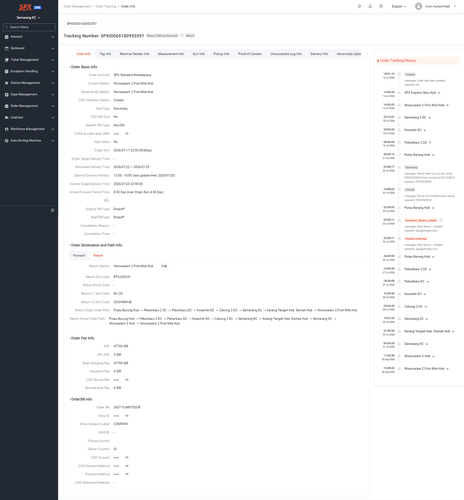Open the English language dropdown
The image size is (464, 500).
(x=399, y=6)
